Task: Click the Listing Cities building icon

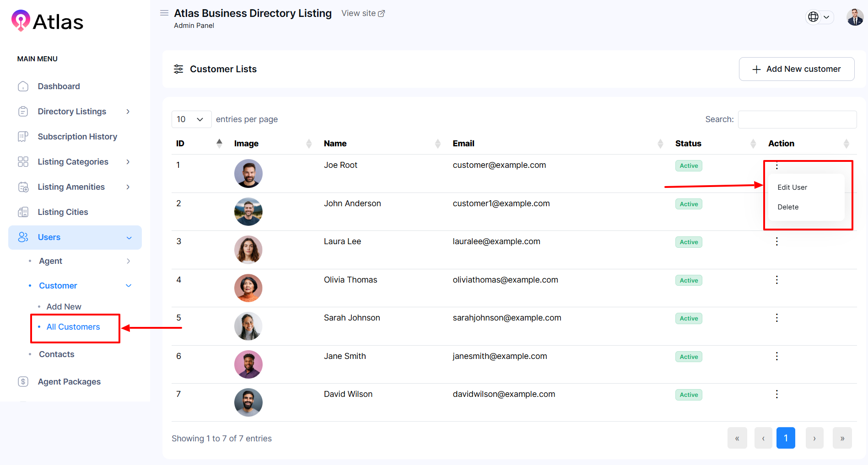Action: point(23,212)
